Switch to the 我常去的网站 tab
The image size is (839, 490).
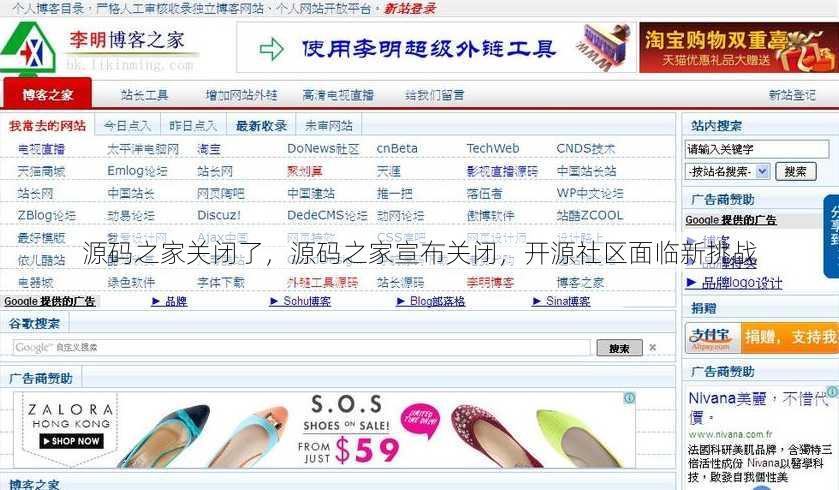pyautogui.click(x=48, y=126)
